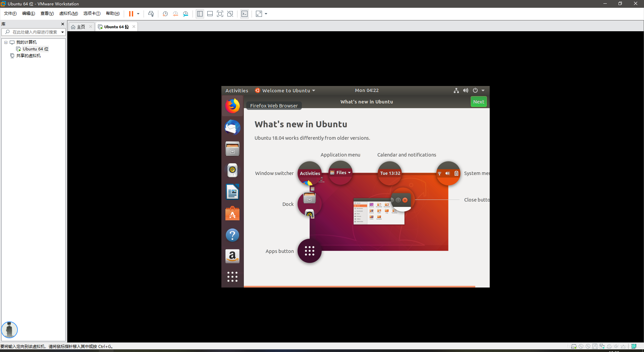The image size is (644, 352).
Task: Click the user avatar thumbnail in the library
Action: [x=9, y=329]
